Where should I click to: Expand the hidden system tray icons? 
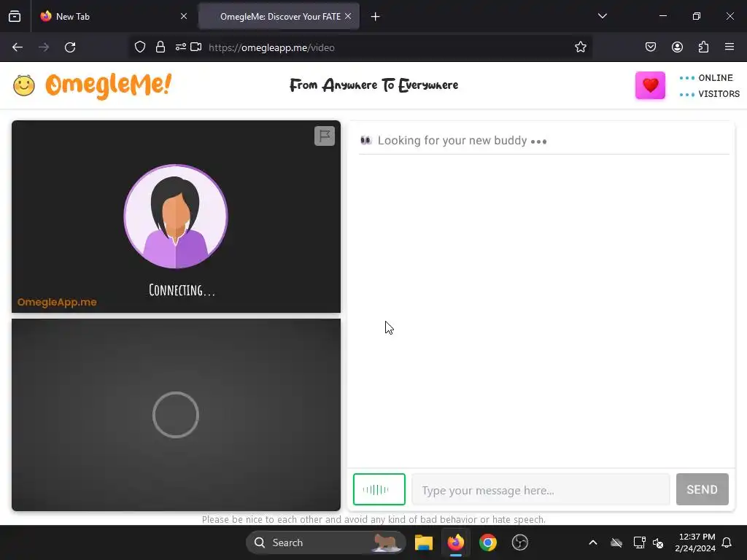click(x=593, y=542)
